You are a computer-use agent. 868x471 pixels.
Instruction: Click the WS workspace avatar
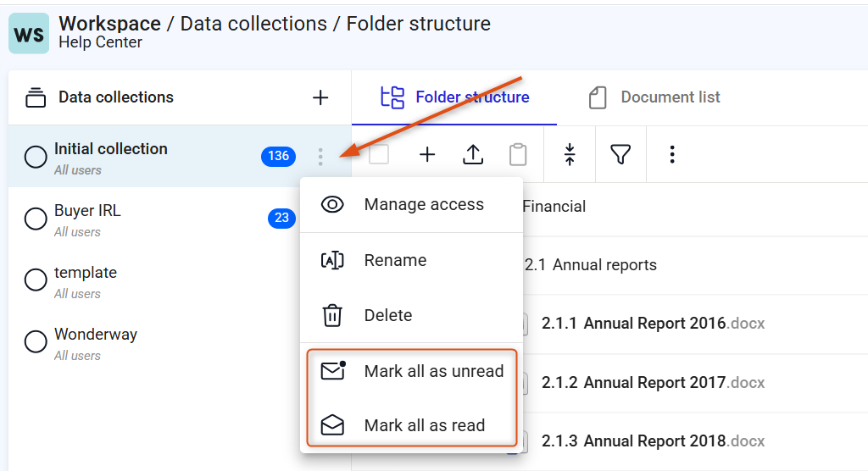[29, 34]
